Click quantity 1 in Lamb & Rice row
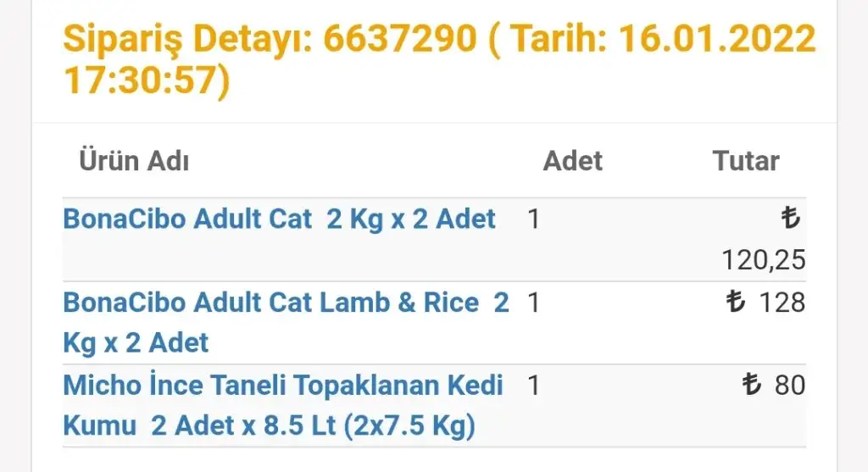Viewport: 868px width, 472px height. coord(534,303)
